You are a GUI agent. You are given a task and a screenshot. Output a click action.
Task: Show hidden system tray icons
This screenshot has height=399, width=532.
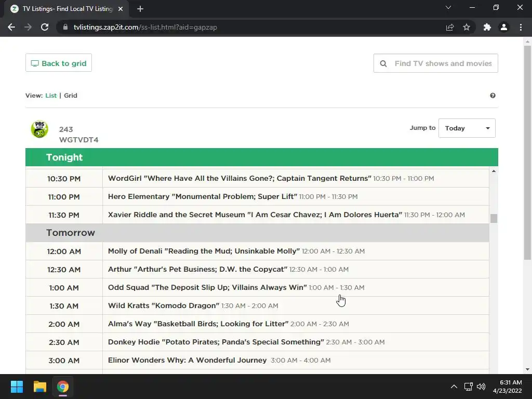point(454,387)
